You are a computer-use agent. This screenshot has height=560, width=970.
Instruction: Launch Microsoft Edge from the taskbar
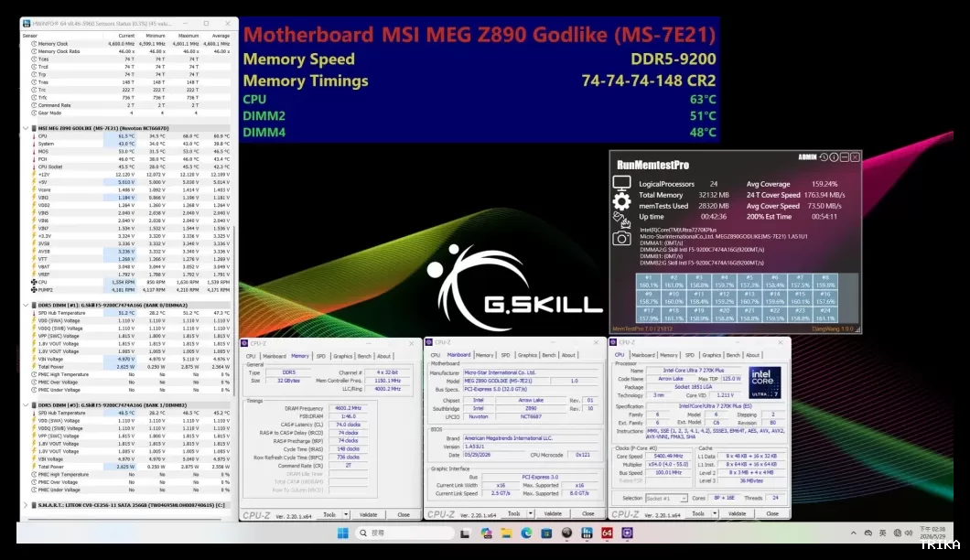526,533
